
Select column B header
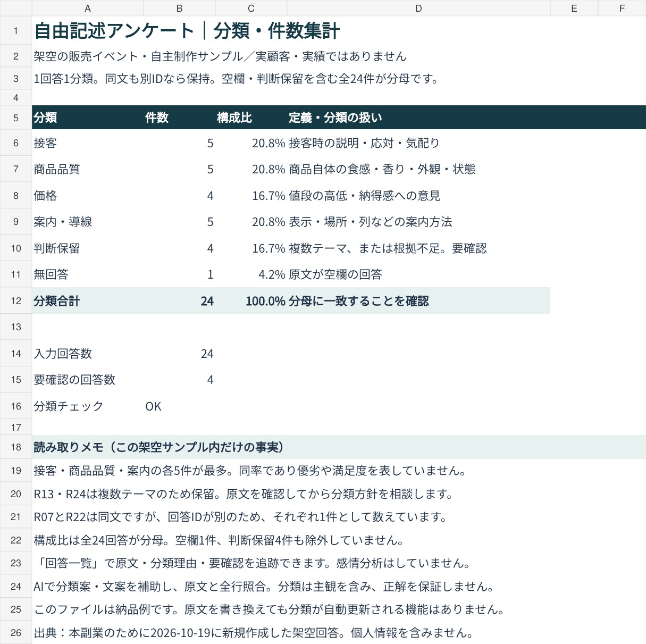[179, 8]
